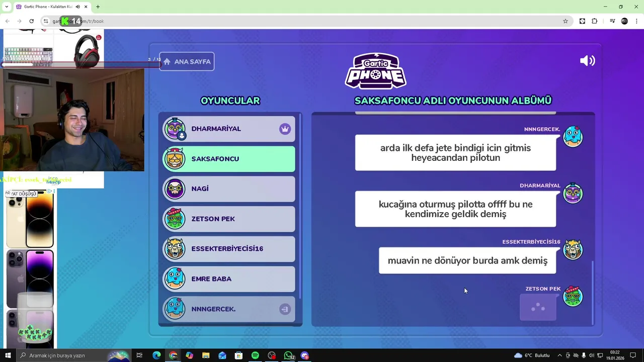Screen dimensions: 644x362
Task: Bookmark this page with the star icon
Action: [x=566, y=21]
